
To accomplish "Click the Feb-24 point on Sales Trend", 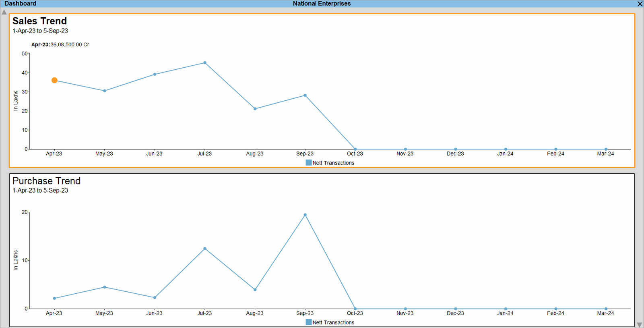I will point(556,149).
